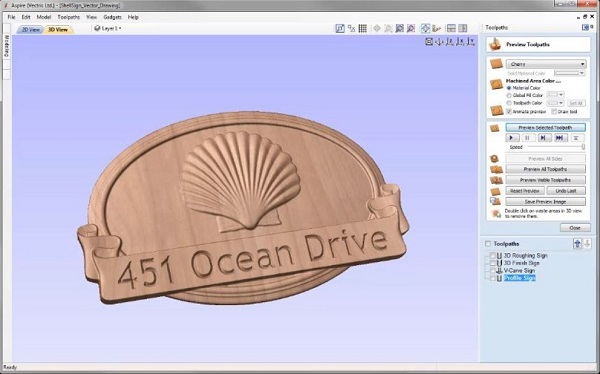Close the Preview Toolpaths panel
Image resolution: width=600 pixels, height=374 pixels.
coord(575,228)
